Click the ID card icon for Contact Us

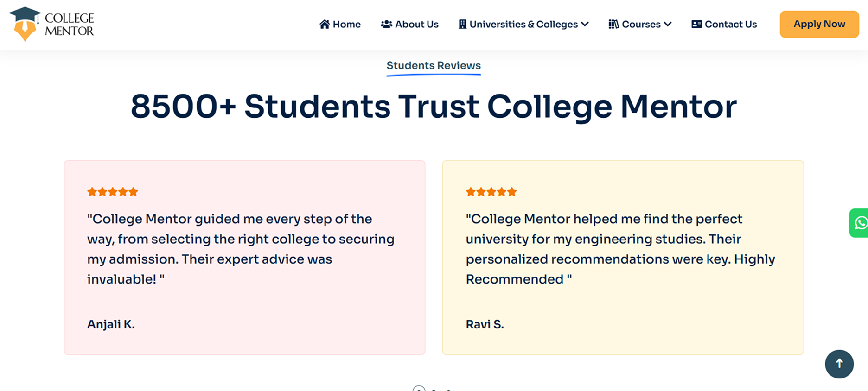click(696, 24)
